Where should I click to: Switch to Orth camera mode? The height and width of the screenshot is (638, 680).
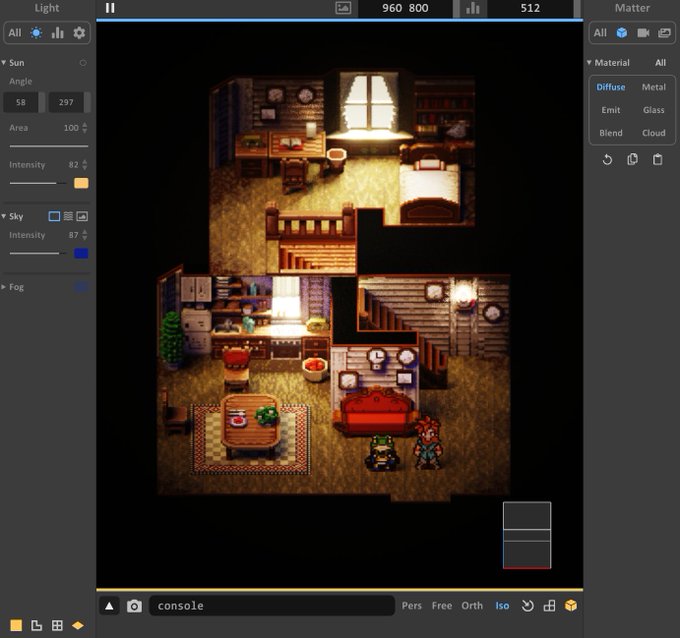[x=472, y=605]
